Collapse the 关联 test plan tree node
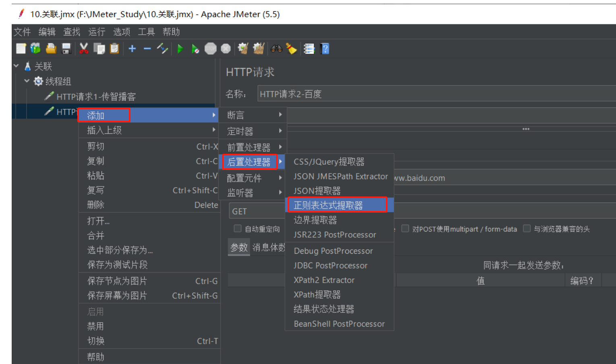Viewport: 616px width, 364px height. [16, 66]
